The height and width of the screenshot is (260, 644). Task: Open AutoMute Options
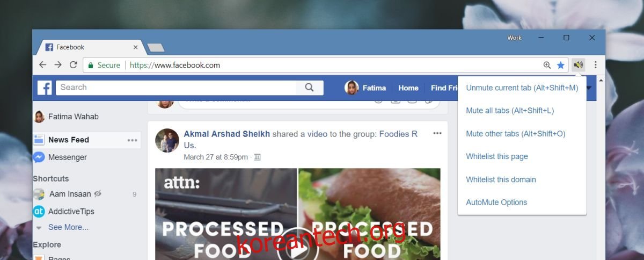496,203
